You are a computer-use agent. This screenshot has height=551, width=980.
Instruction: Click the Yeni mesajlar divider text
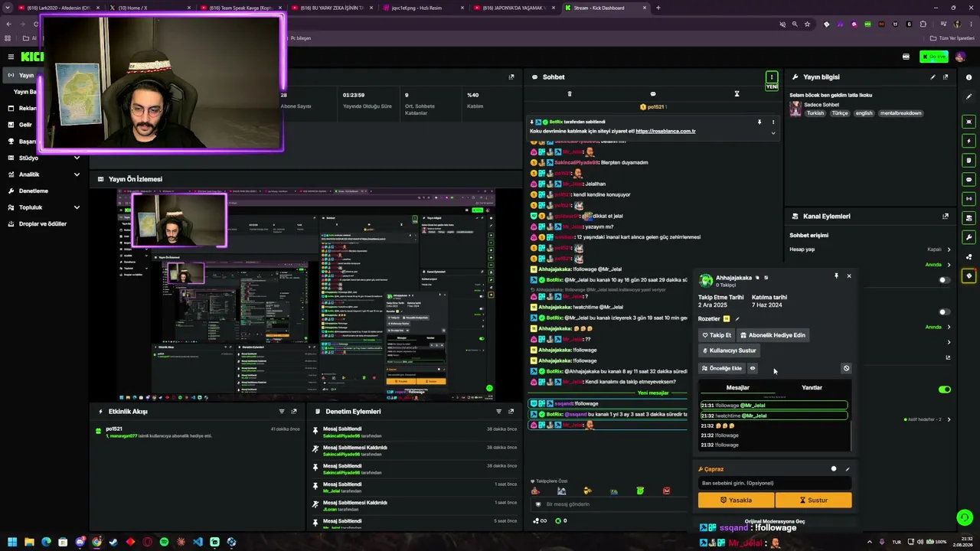(653, 393)
